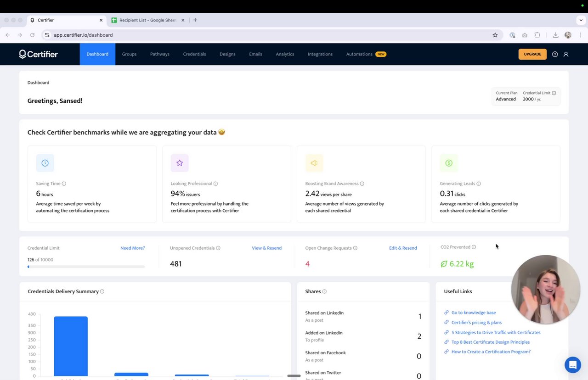Click the presenter webcam video bubble
This screenshot has height=380, width=588.
pos(545,290)
